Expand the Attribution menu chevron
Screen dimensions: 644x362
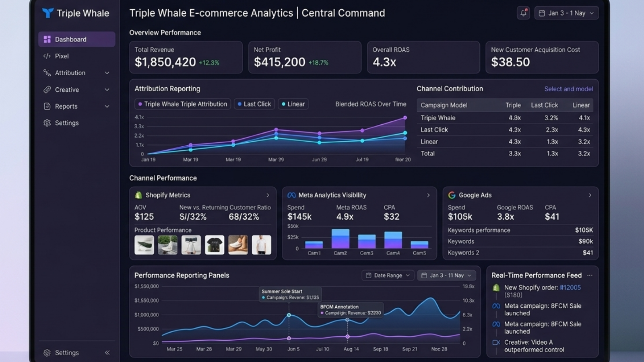tap(107, 73)
